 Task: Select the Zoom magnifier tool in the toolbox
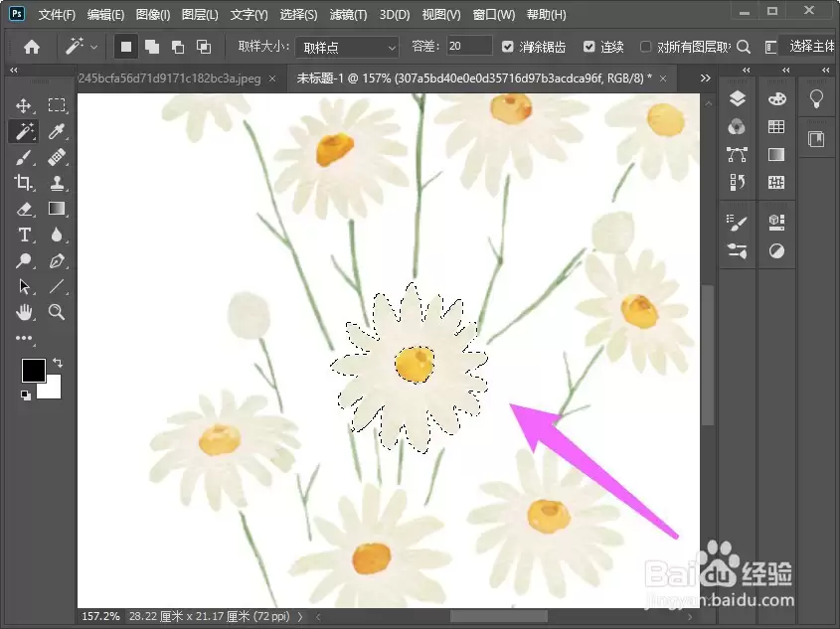(57, 312)
